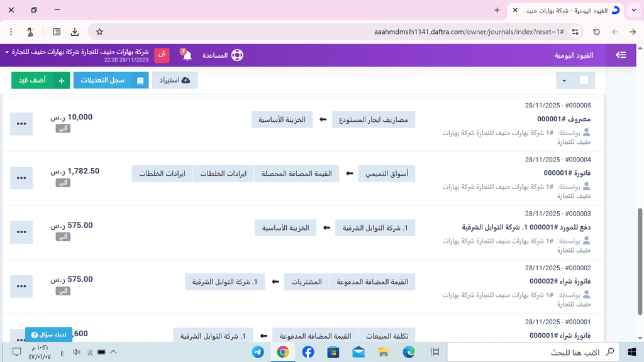This screenshot has width=644, height=362.
Task: Open entry مصروف #000001
Action: point(564,119)
